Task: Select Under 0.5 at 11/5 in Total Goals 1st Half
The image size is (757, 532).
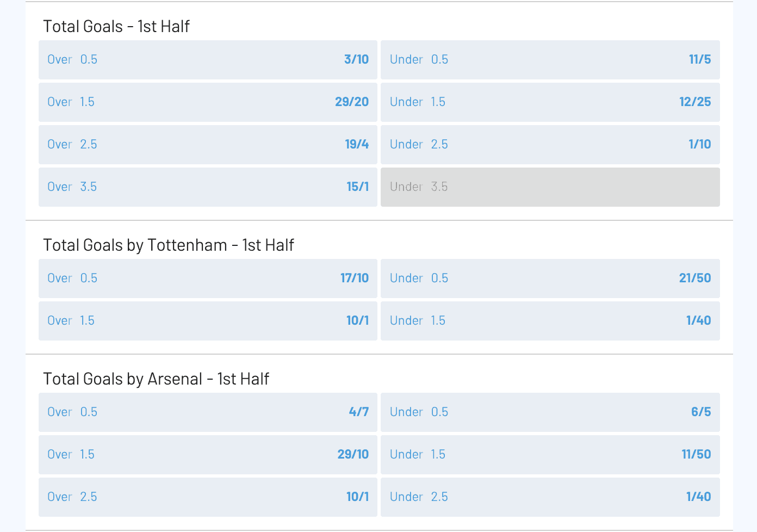Action: tap(550, 60)
